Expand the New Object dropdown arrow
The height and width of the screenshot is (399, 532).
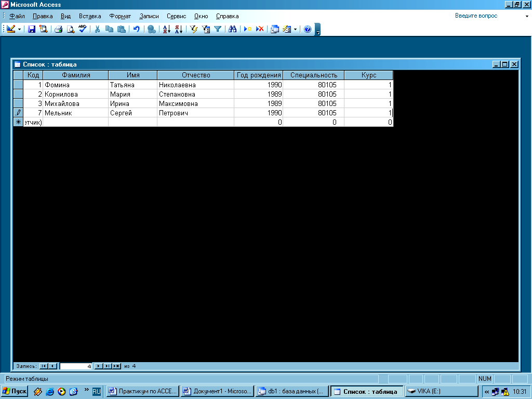pyautogui.click(x=295, y=30)
